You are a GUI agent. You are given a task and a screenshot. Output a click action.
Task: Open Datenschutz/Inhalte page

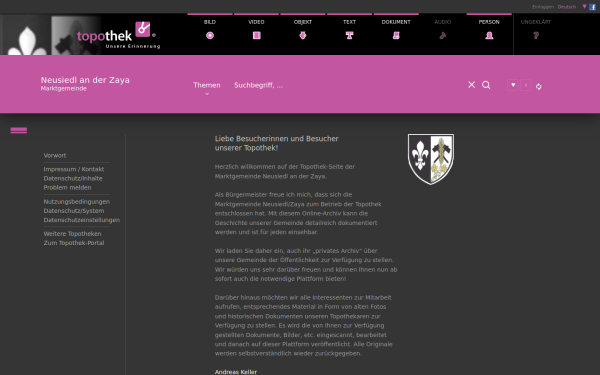point(73,178)
